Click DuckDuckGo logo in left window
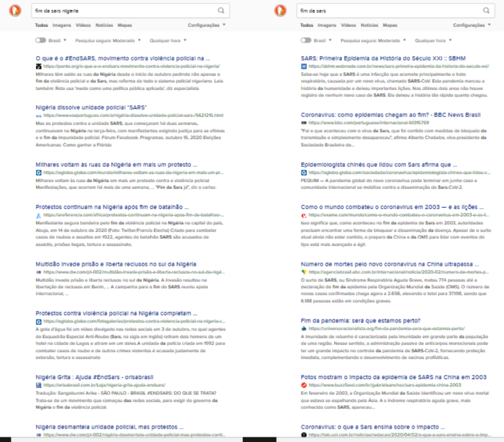This screenshot has height=442, width=504. pos(15,11)
